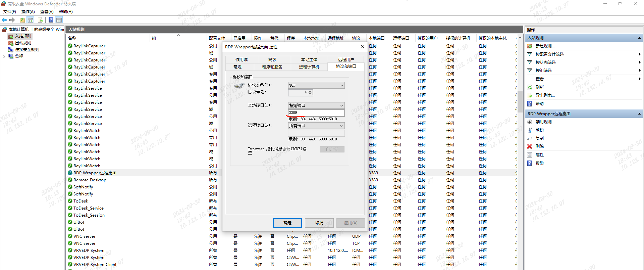Viewport: 644px width, 270px height.
Task: Open the 帮助(H) menu
Action: pos(66,12)
